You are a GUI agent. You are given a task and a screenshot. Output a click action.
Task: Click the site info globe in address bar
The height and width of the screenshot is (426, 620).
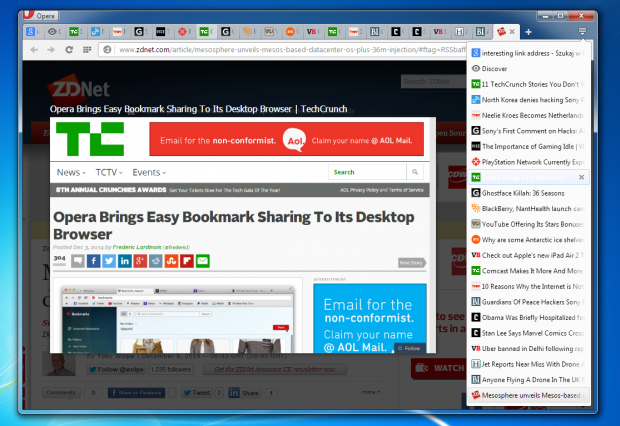107,49
